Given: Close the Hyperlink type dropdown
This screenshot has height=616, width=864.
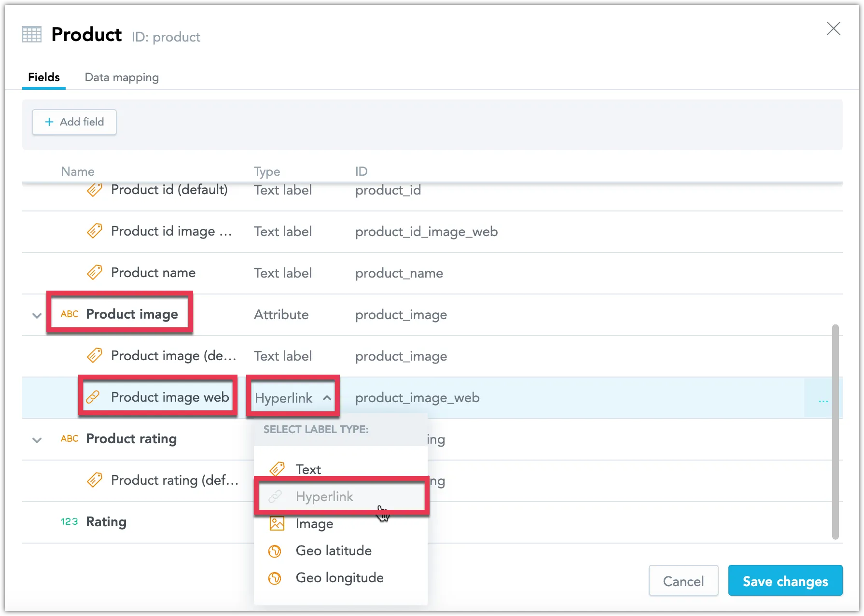Looking at the screenshot, I should coord(327,398).
